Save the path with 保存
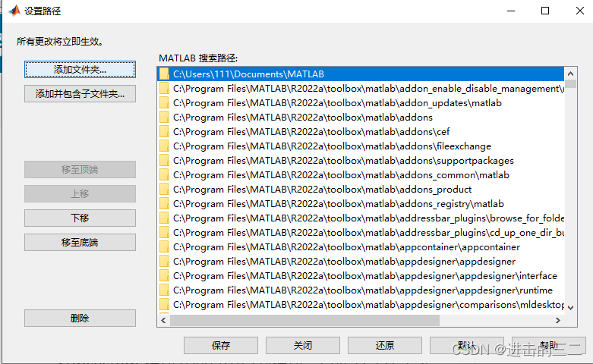The width and height of the screenshot is (593, 364). point(221,345)
